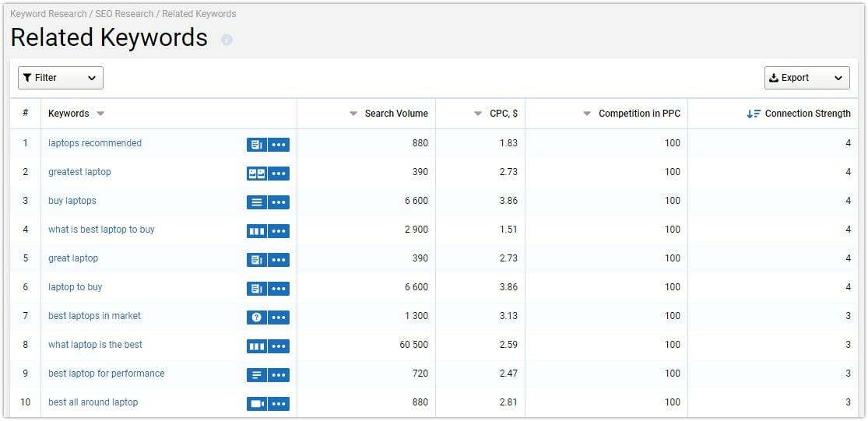Click the info icon beside Related Keywords title
The width and height of the screenshot is (868, 421).
(227, 40)
